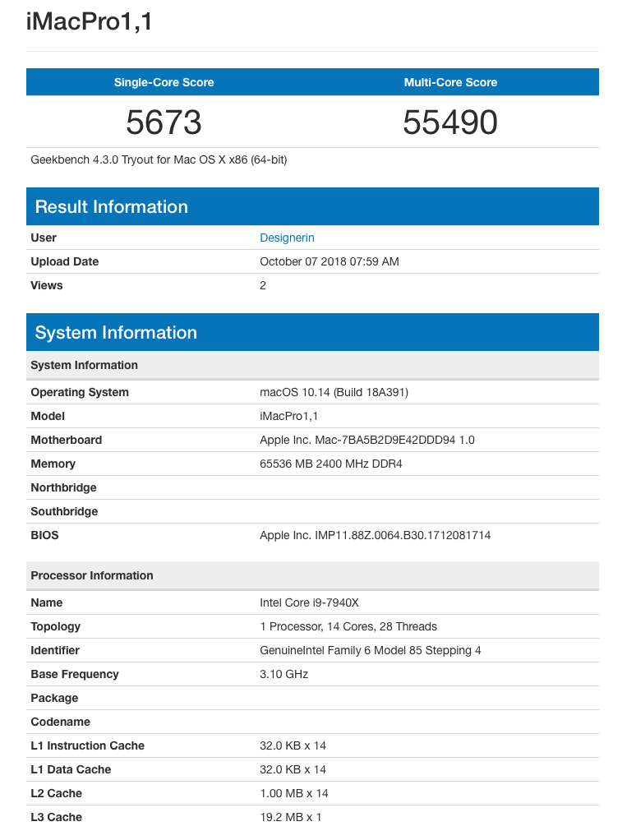Select the macOS 10.14 (Build 18A391) value
The image size is (627, 840).
click(x=334, y=393)
